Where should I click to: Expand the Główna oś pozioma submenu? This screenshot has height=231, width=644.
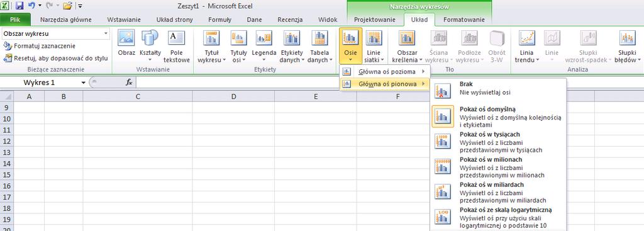385,72
